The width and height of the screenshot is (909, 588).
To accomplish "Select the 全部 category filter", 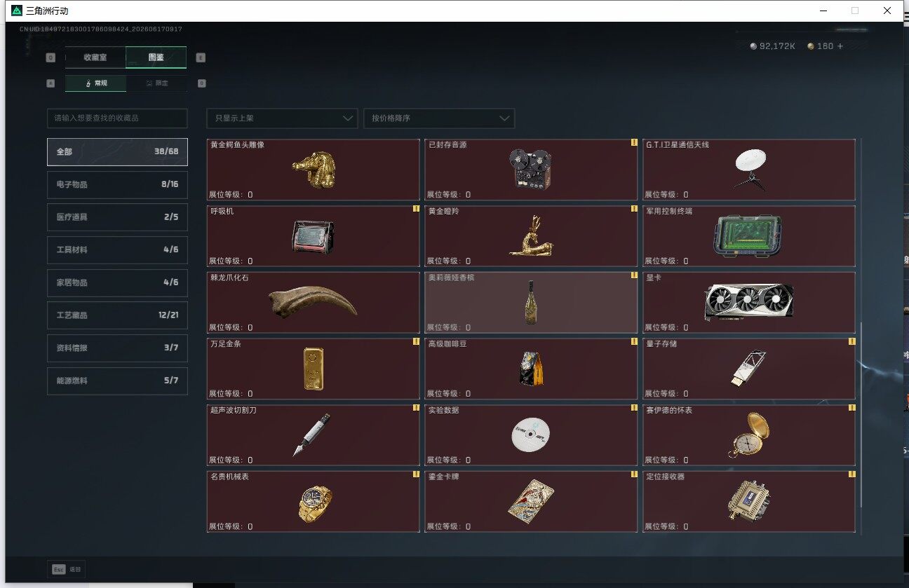I will pyautogui.click(x=117, y=151).
